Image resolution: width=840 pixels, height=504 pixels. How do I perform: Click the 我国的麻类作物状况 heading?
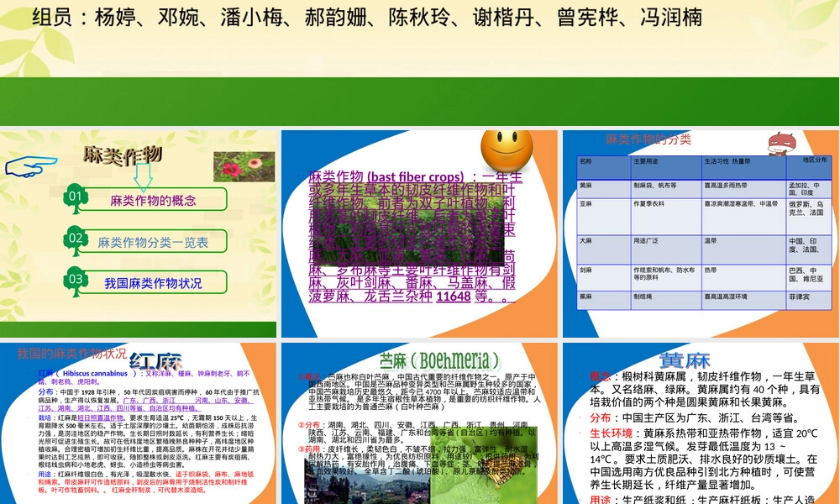pos(71,354)
